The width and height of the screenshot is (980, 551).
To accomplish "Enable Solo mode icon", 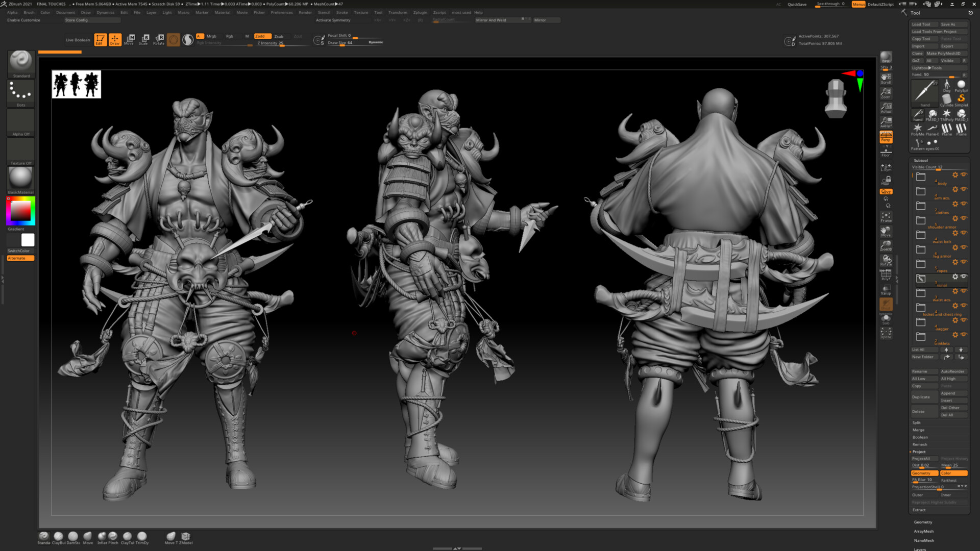I will (x=886, y=319).
